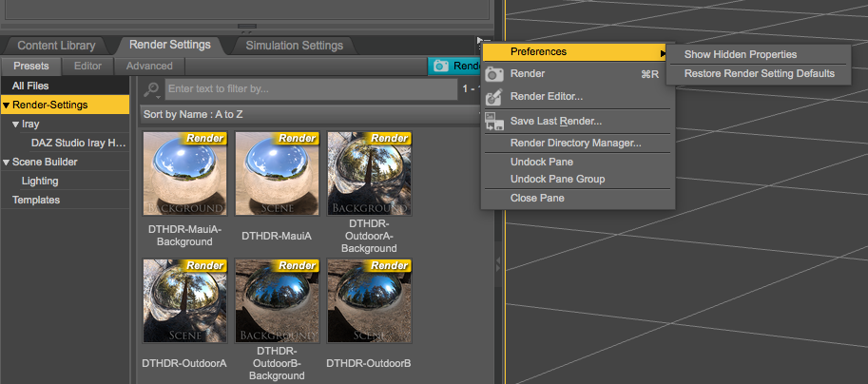Collapse the Iray folder in tree
This screenshot has height=384, width=868.
coord(16,124)
